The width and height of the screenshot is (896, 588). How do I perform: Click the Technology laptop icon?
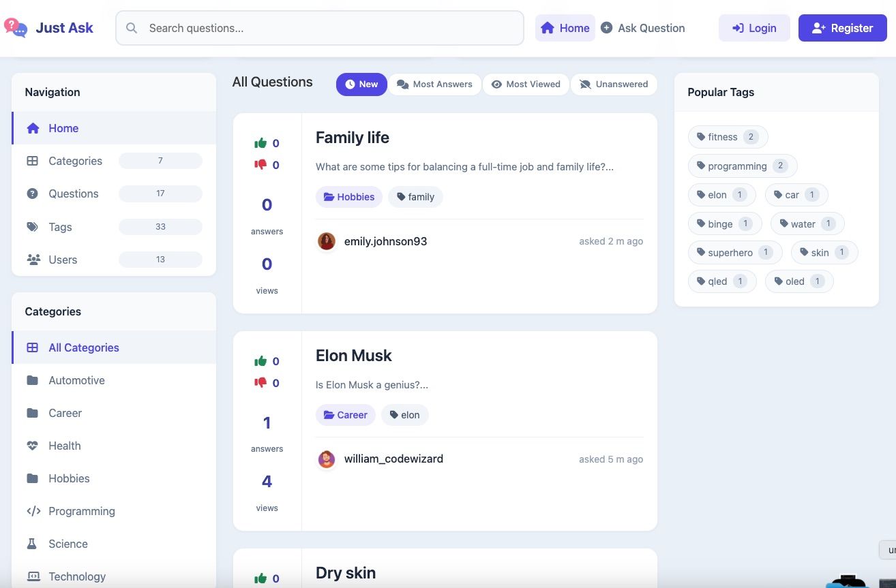[x=33, y=576]
